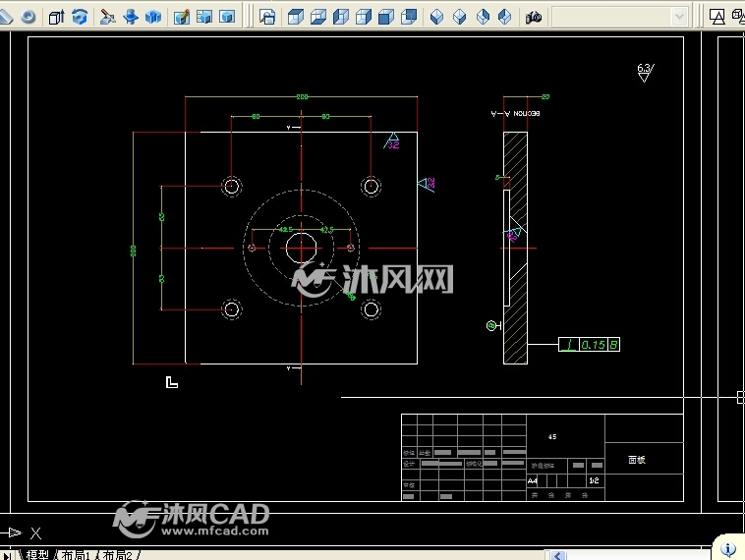Open the 布局2 layout tab
The image size is (745, 560).
tap(117, 555)
